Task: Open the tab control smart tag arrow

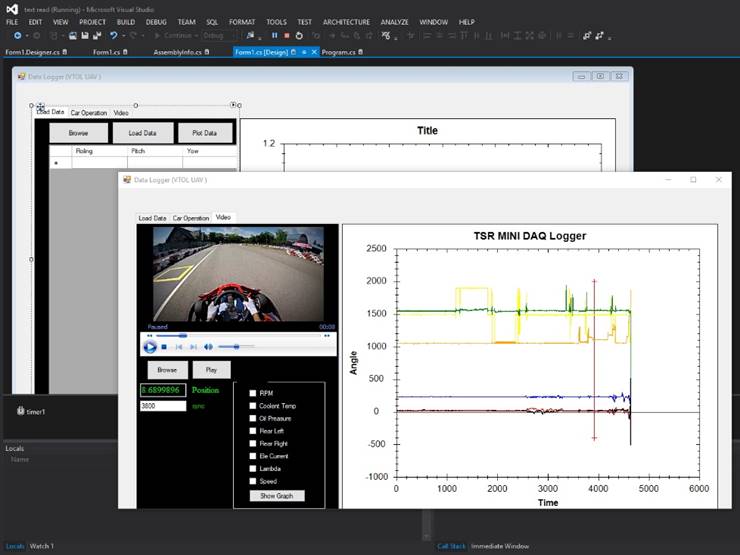Action: [x=234, y=104]
